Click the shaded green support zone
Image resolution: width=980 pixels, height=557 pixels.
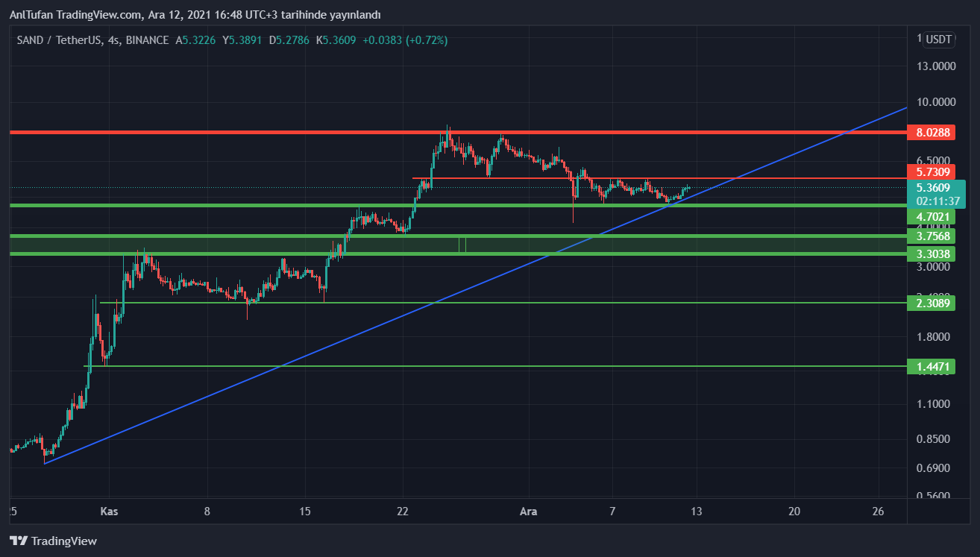(x=224, y=245)
